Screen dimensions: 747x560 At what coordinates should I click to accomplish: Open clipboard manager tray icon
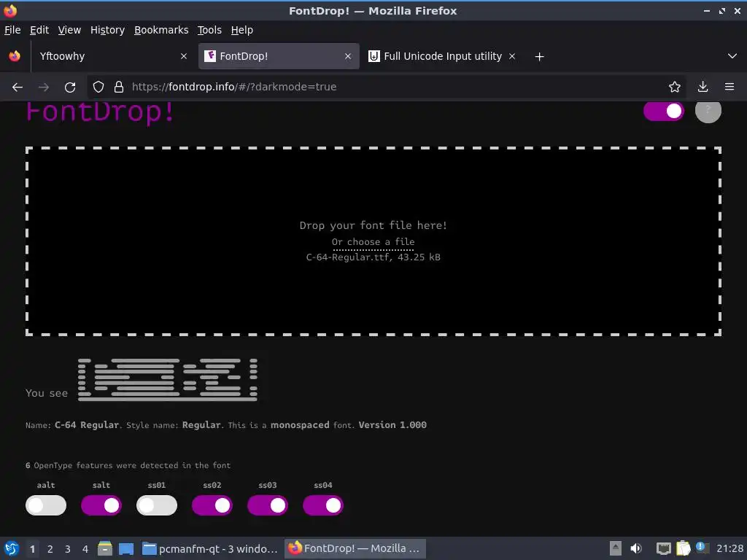point(683,548)
